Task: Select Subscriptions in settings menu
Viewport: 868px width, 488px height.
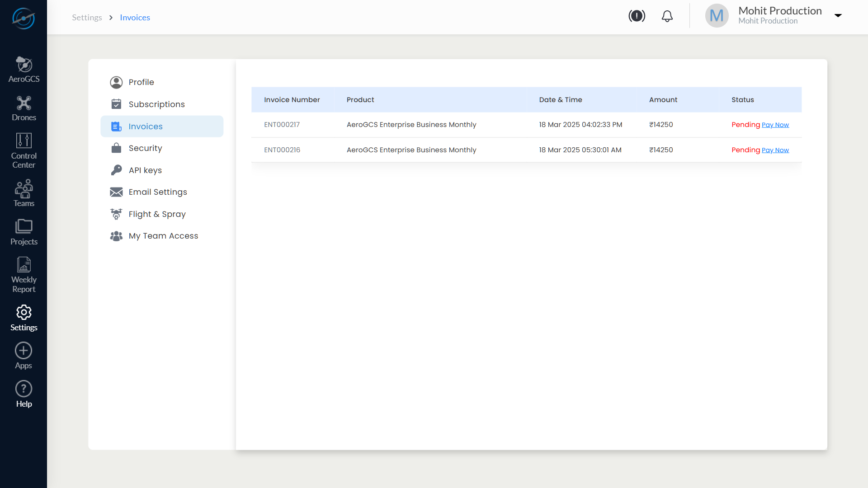Action: [x=156, y=104]
